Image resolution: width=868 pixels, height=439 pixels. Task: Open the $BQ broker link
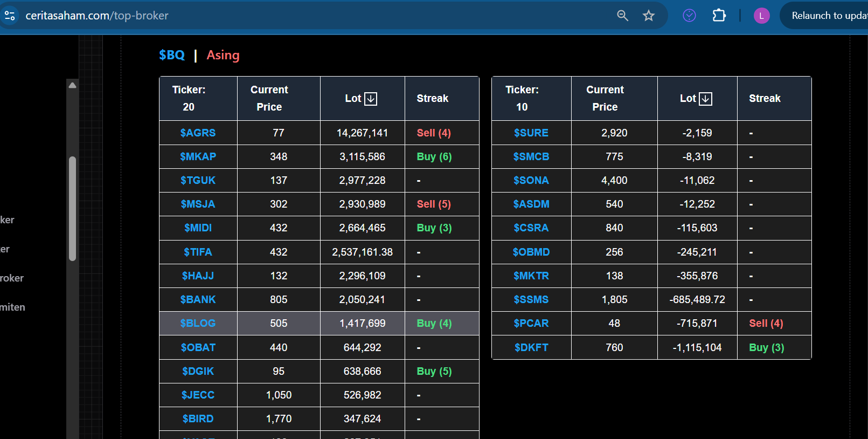172,55
